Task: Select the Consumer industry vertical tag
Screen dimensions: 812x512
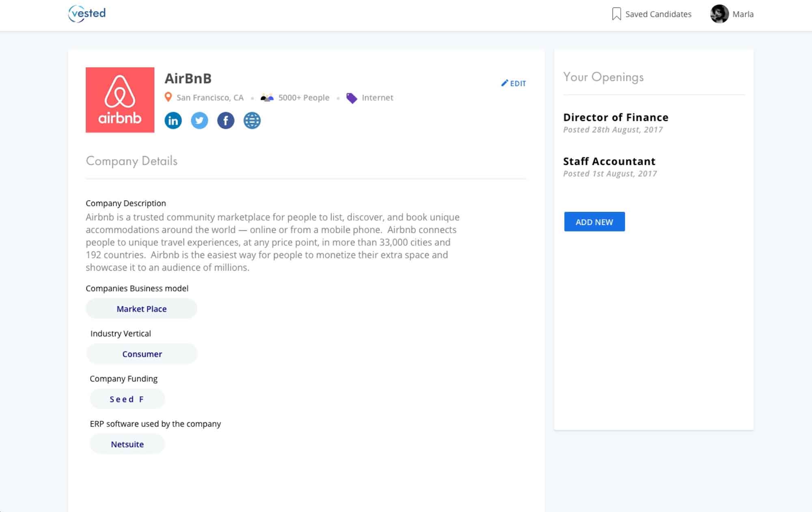Action: point(142,354)
